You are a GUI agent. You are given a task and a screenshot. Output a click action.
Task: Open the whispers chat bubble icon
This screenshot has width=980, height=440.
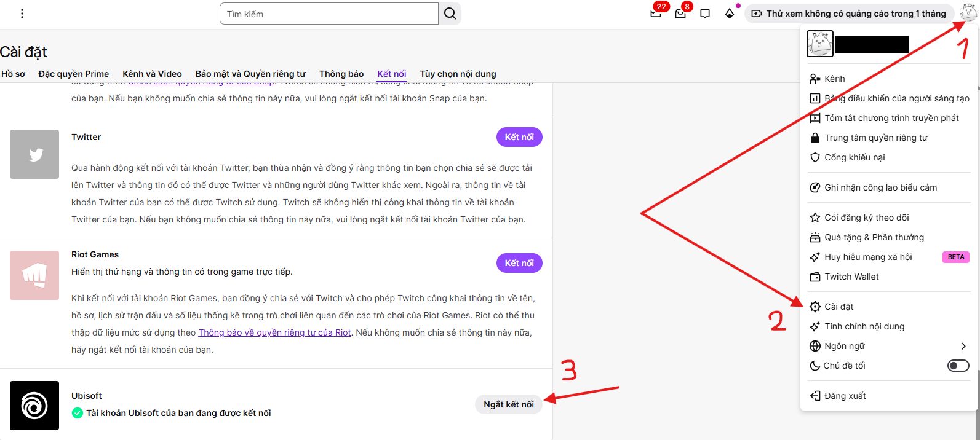(705, 14)
